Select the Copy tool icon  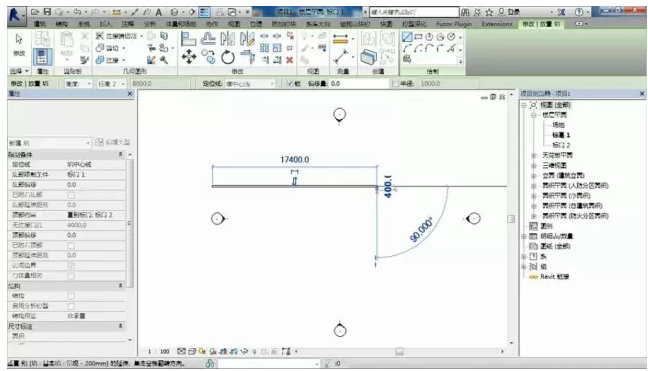pyautogui.click(x=208, y=57)
